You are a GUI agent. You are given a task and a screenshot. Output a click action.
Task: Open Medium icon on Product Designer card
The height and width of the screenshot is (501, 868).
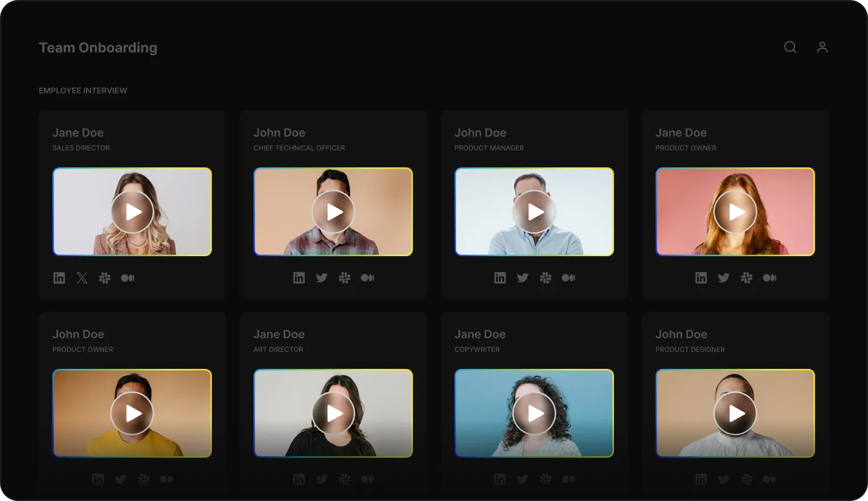coord(769,479)
